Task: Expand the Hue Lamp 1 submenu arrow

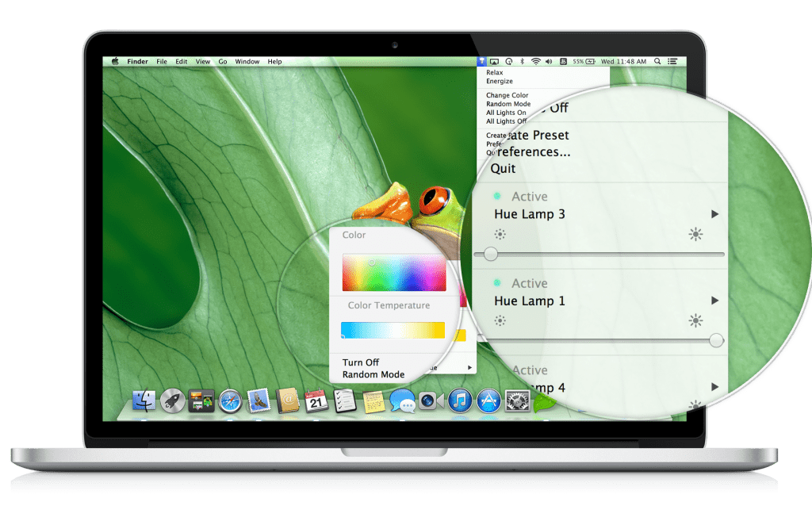Action: 714,301
